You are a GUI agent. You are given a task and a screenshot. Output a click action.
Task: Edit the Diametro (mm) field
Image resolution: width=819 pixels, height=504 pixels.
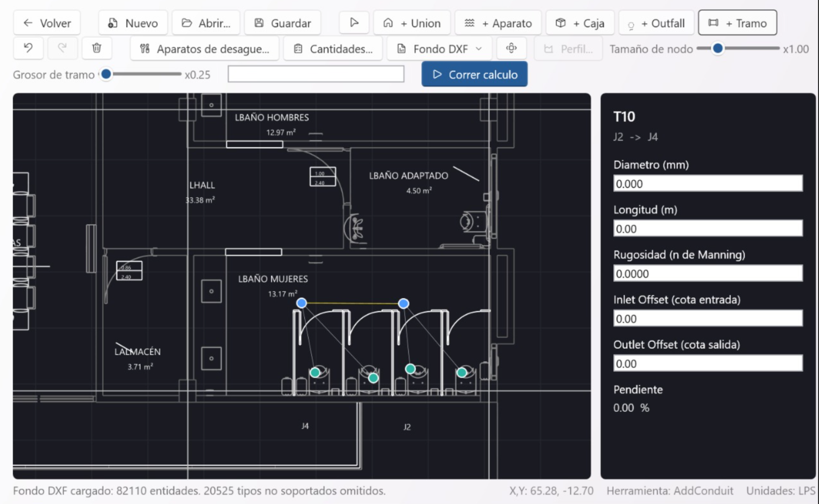point(708,184)
